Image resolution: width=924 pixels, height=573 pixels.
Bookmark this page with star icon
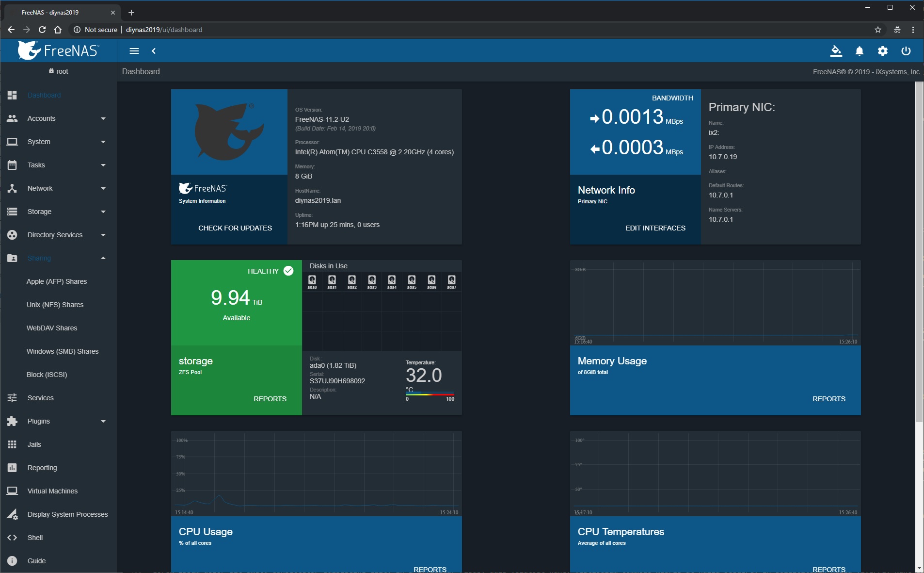[878, 30]
